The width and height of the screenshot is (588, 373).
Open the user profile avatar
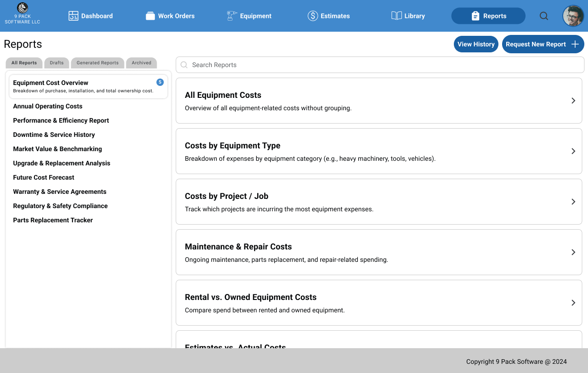[573, 16]
